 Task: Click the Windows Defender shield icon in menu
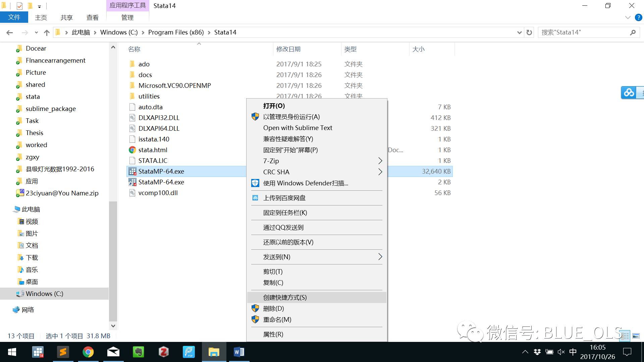pos(255,183)
